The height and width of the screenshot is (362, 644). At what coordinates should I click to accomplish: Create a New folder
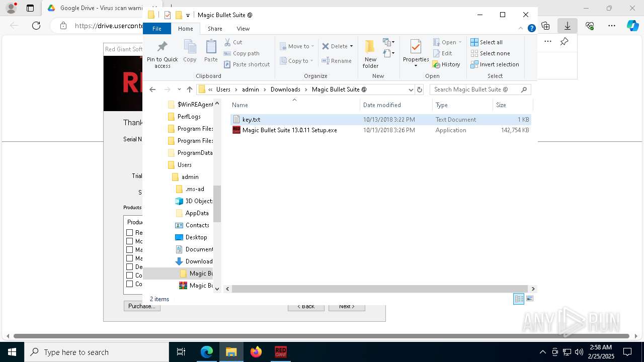tap(370, 54)
